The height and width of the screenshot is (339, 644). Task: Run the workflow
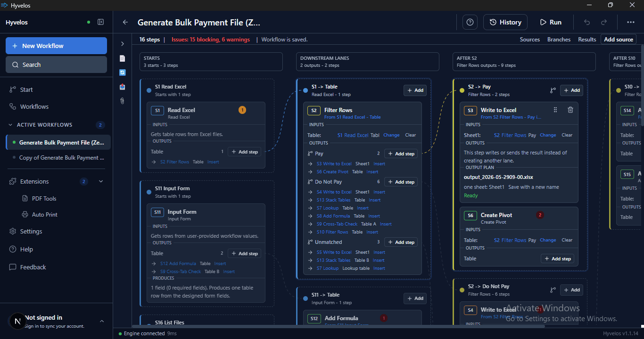tap(551, 22)
